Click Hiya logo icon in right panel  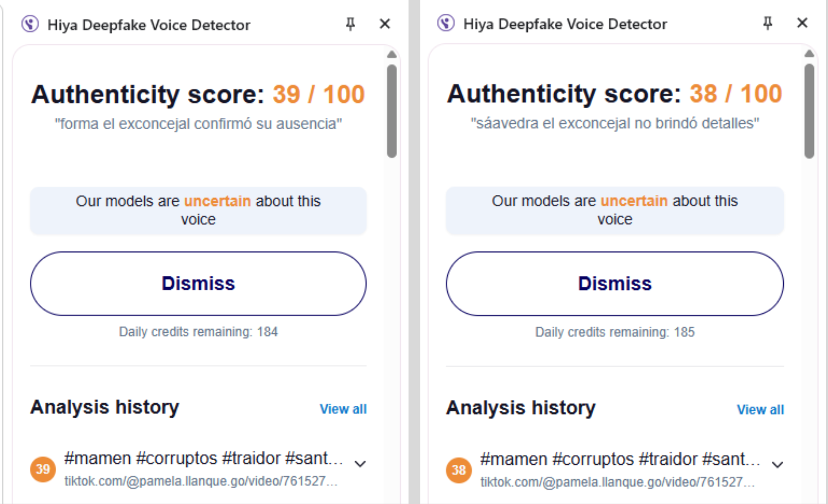[446, 23]
